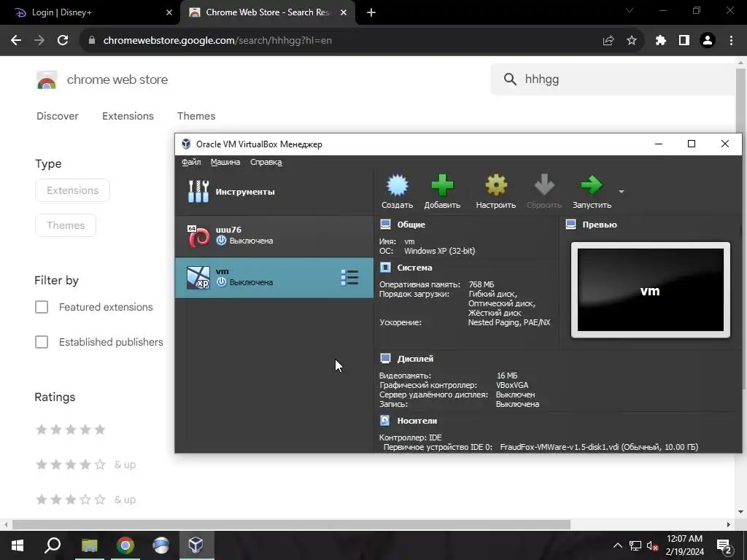747x560 pixels.
Task: Click the Превью section header
Action: [x=600, y=225]
